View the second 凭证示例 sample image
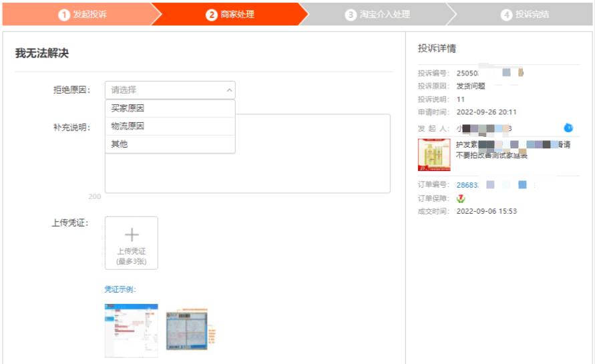The width and height of the screenshot is (595, 364). click(192, 330)
